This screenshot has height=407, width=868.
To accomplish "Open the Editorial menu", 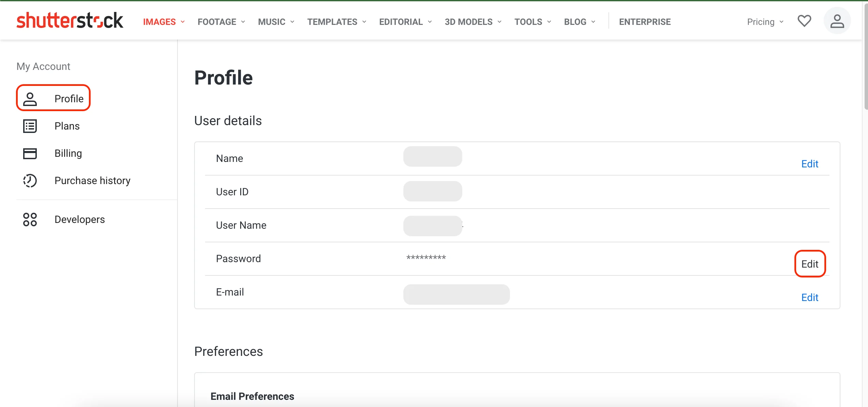I will pos(405,22).
